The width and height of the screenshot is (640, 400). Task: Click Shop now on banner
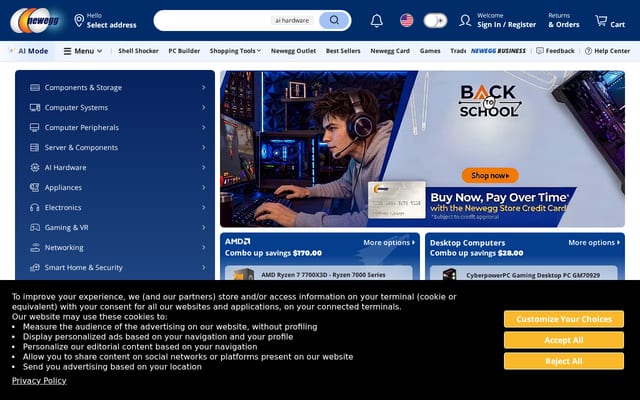[490, 176]
